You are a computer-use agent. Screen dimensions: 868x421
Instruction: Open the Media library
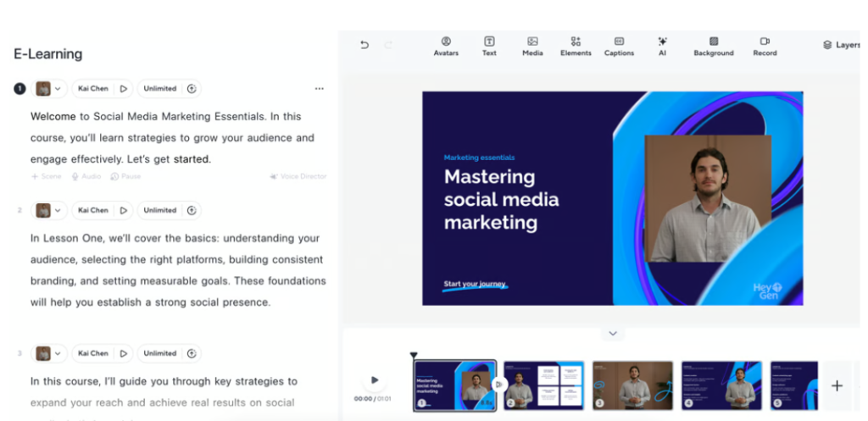(532, 46)
